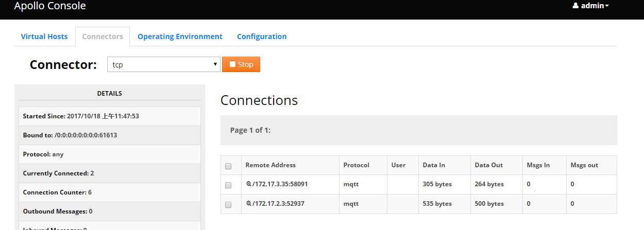This screenshot has width=644, height=230.
Task: Click magnifier icon beside 172.17.3.35:58091
Action: [x=249, y=184]
